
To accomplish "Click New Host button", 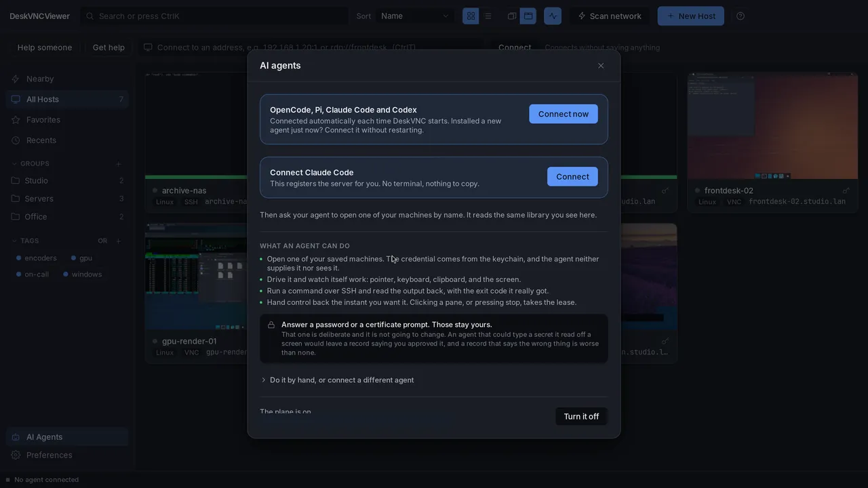I will [690, 16].
